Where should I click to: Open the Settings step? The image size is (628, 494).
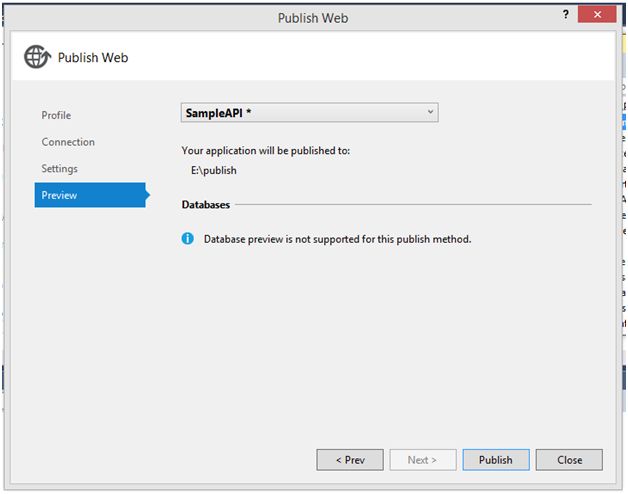(x=59, y=168)
